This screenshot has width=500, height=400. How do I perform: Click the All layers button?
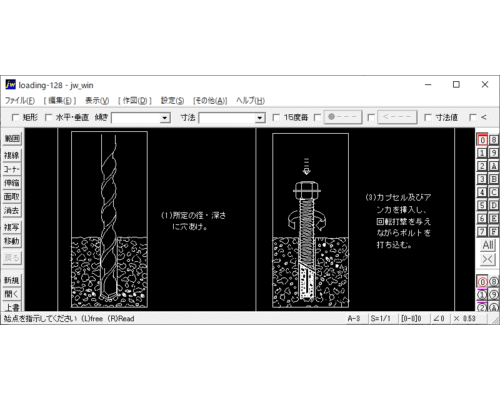488,245
